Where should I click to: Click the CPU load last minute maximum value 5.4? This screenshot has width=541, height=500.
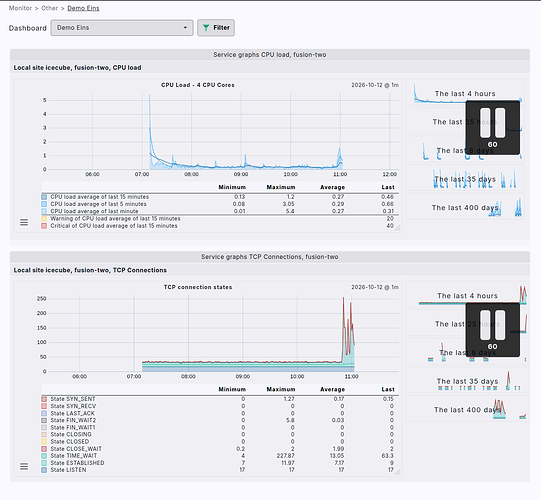[x=290, y=211]
